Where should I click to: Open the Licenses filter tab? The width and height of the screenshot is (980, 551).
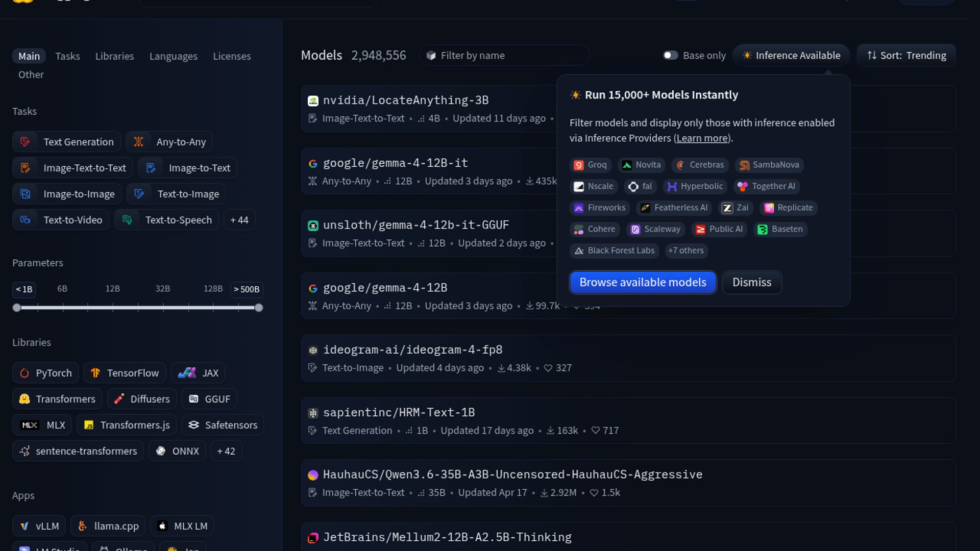click(x=232, y=56)
